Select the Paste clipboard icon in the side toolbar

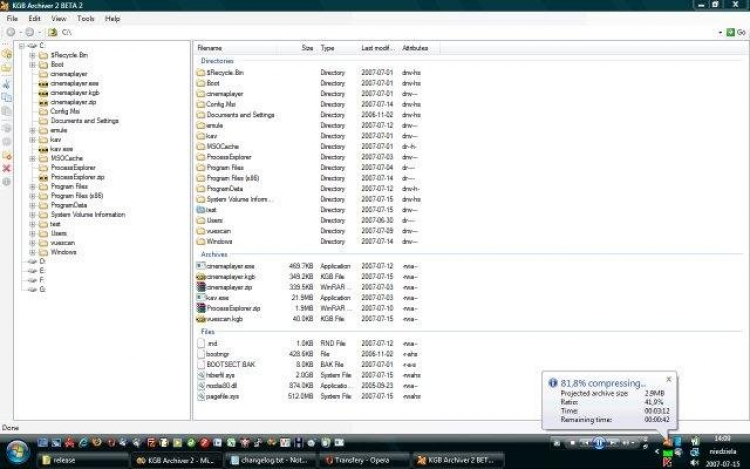tap(7, 111)
